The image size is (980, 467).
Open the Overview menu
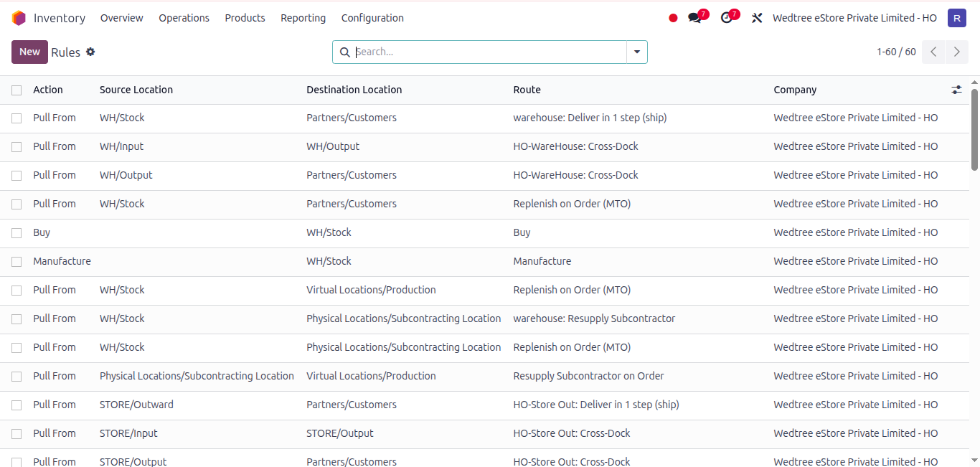tap(122, 18)
